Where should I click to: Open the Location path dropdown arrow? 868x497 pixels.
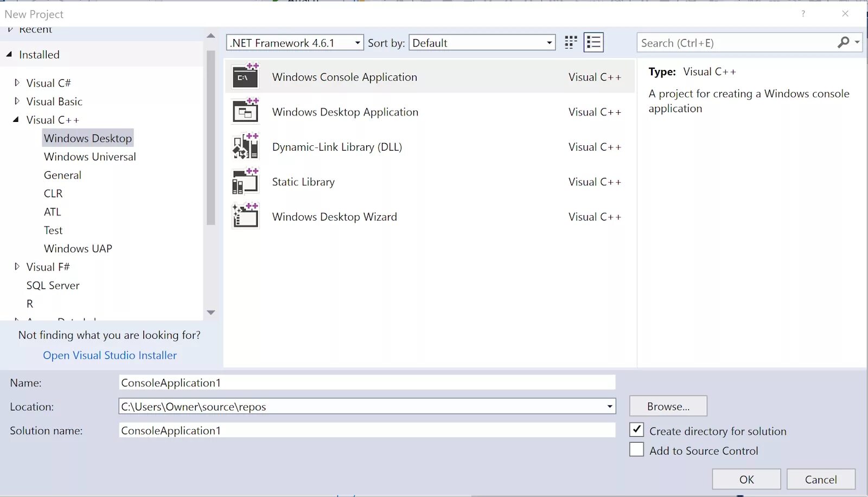[x=610, y=406]
